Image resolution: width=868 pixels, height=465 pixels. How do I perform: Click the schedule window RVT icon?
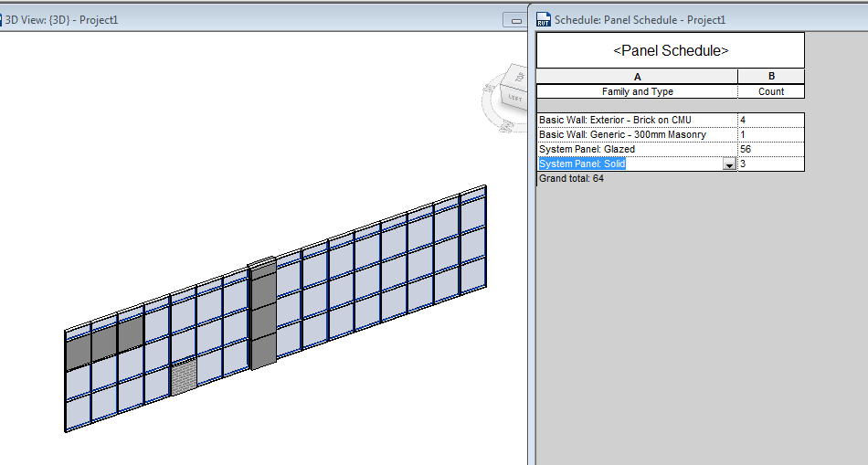tap(544, 19)
